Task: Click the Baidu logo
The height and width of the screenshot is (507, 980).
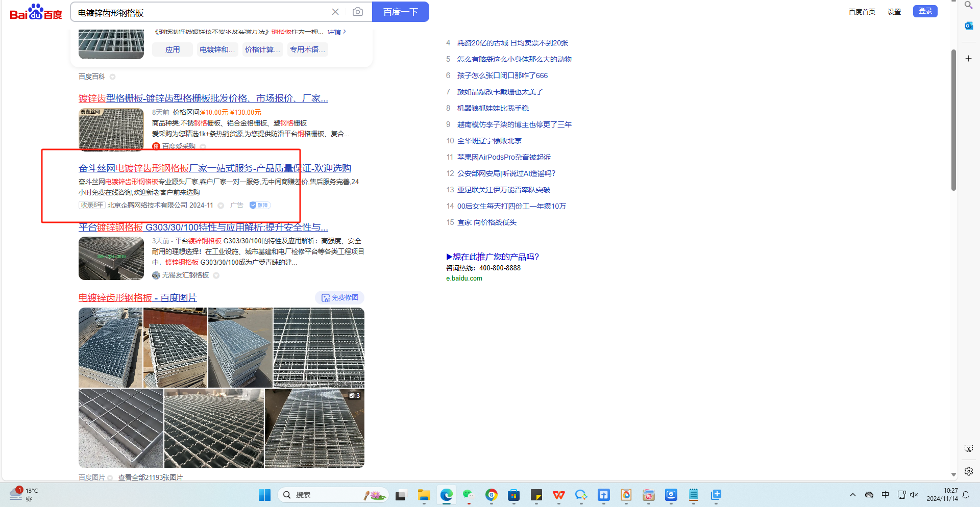Action: (36, 12)
